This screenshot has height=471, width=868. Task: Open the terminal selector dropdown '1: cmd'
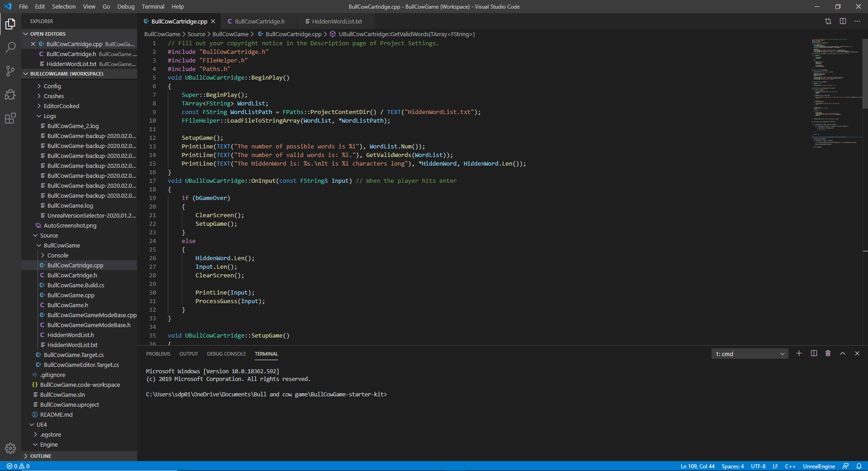point(749,354)
